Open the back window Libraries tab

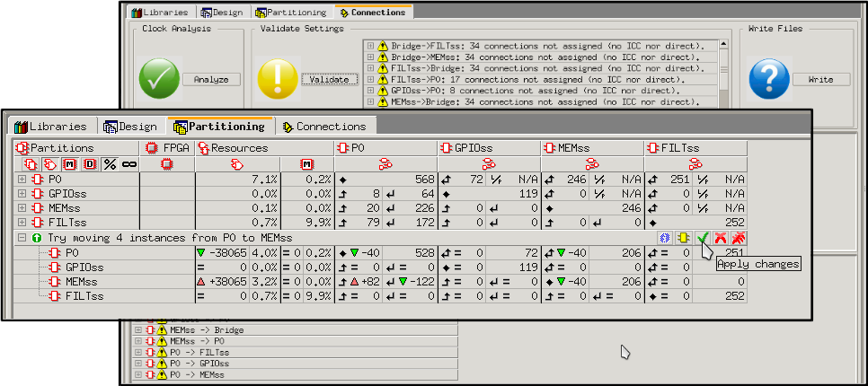[161, 12]
